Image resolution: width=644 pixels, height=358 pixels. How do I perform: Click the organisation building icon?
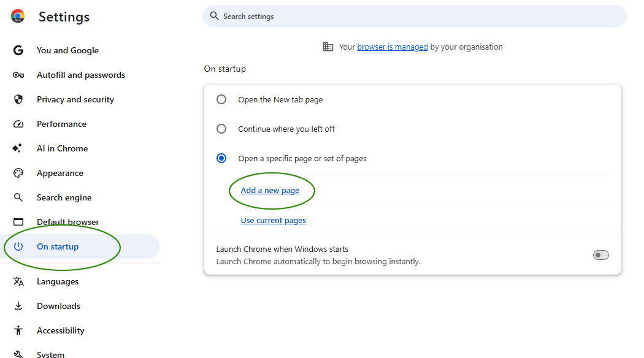[x=328, y=47]
